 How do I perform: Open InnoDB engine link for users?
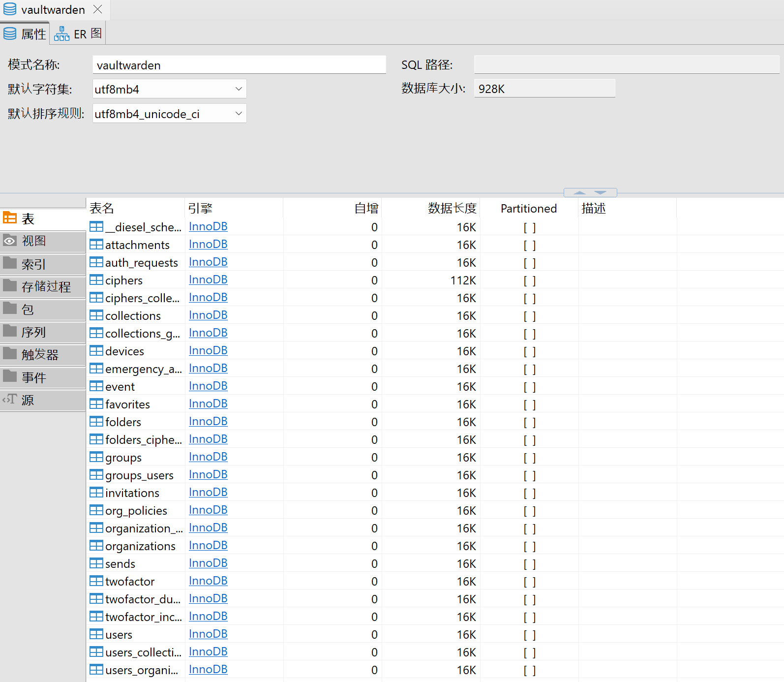point(208,634)
